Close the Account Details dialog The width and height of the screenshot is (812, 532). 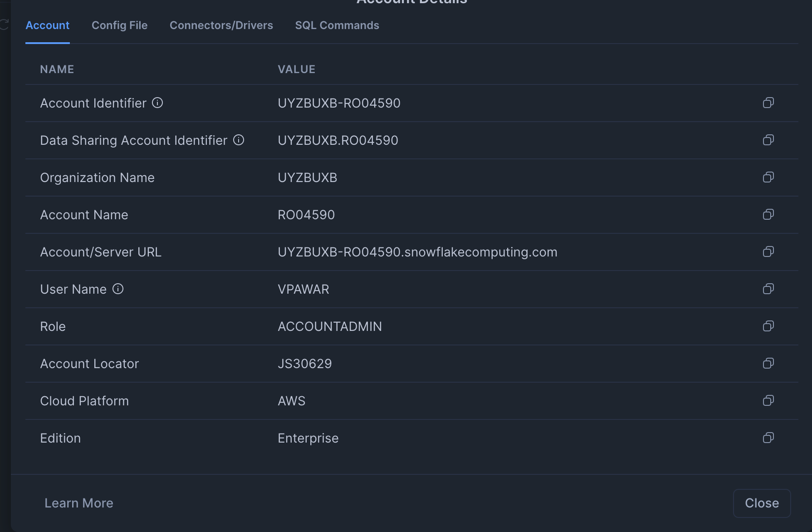[x=762, y=503]
